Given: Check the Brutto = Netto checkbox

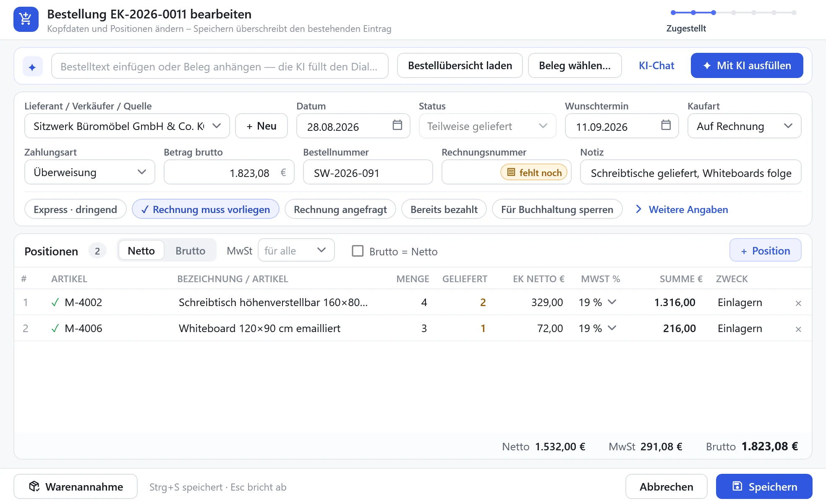Looking at the screenshot, I should point(358,251).
